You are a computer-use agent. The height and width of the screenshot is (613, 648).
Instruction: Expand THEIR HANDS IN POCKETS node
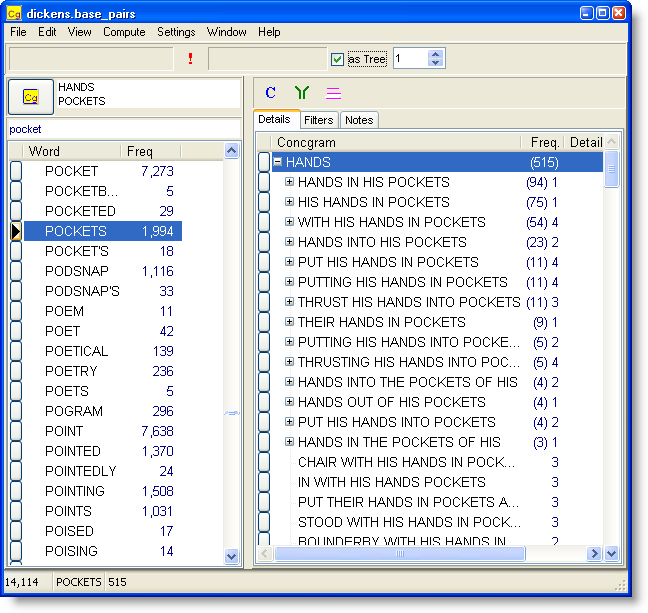(290, 322)
